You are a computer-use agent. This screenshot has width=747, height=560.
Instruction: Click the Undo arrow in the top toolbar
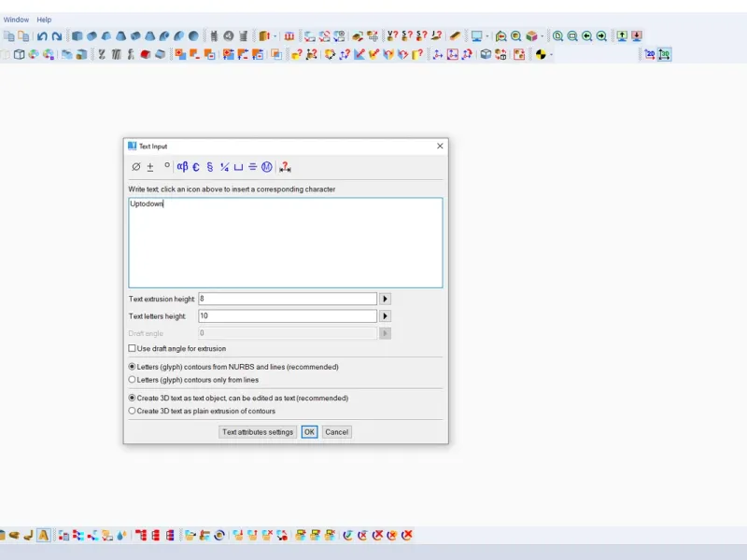click(x=42, y=36)
